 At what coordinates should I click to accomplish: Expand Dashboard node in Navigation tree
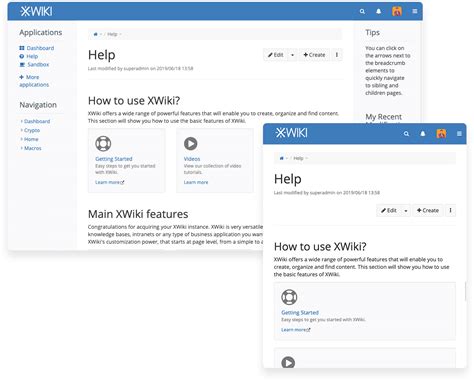[22, 121]
